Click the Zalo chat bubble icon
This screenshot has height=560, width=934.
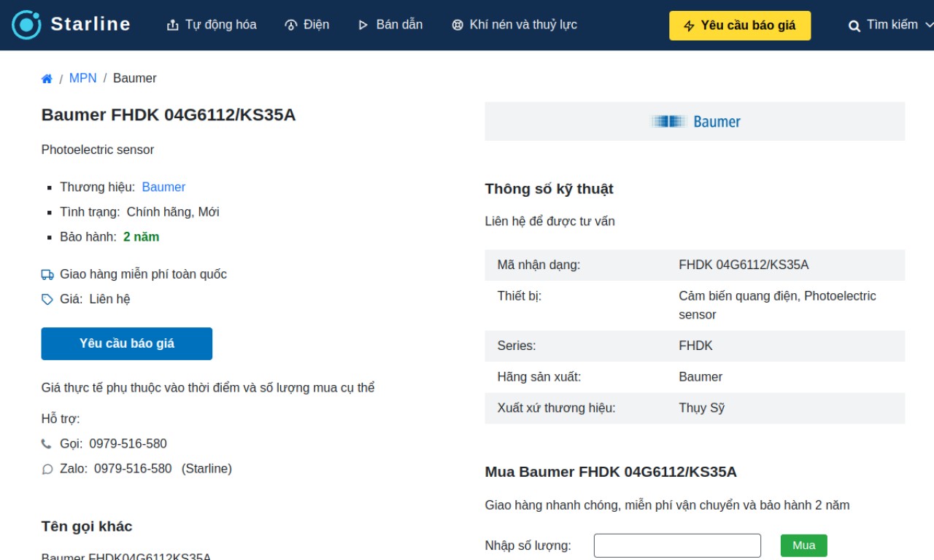(x=47, y=470)
